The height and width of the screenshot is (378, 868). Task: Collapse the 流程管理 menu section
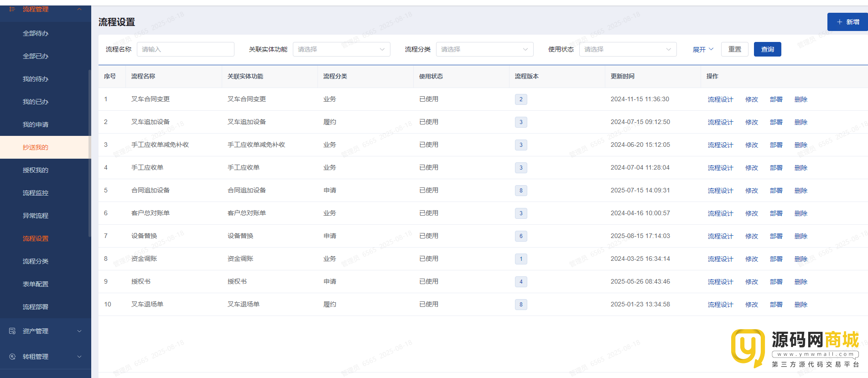click(x=79, y=9)
